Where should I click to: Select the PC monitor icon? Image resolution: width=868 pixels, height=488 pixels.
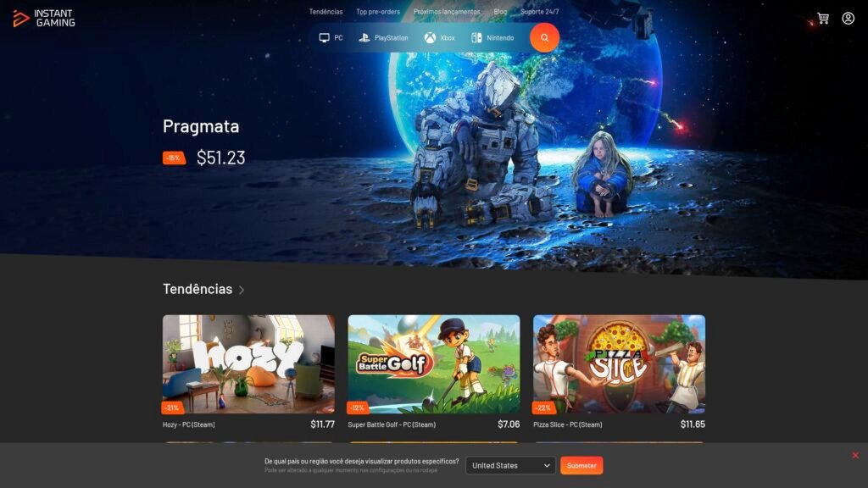click(325, 37)
